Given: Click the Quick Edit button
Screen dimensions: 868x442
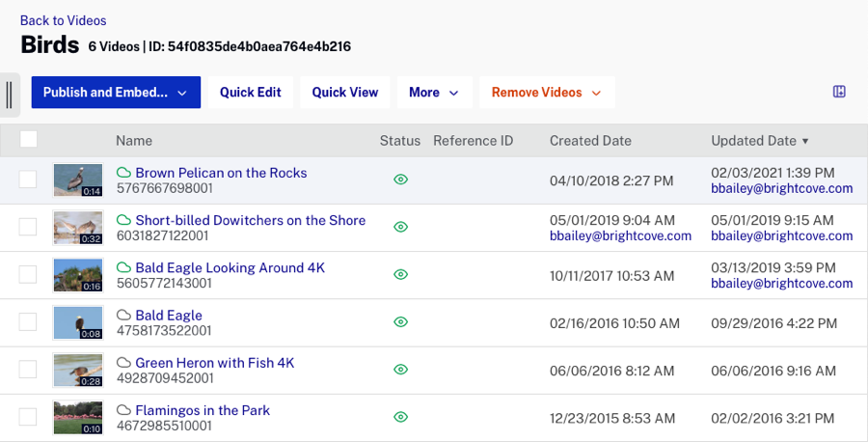Looking at the screenshot, I should click(x=251, y=93).
